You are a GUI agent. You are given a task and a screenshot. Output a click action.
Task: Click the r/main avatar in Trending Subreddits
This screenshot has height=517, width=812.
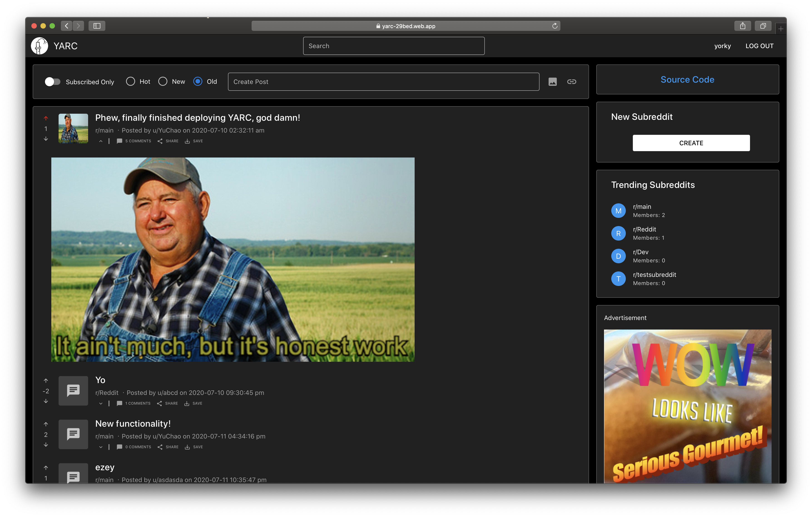point(619,211)
